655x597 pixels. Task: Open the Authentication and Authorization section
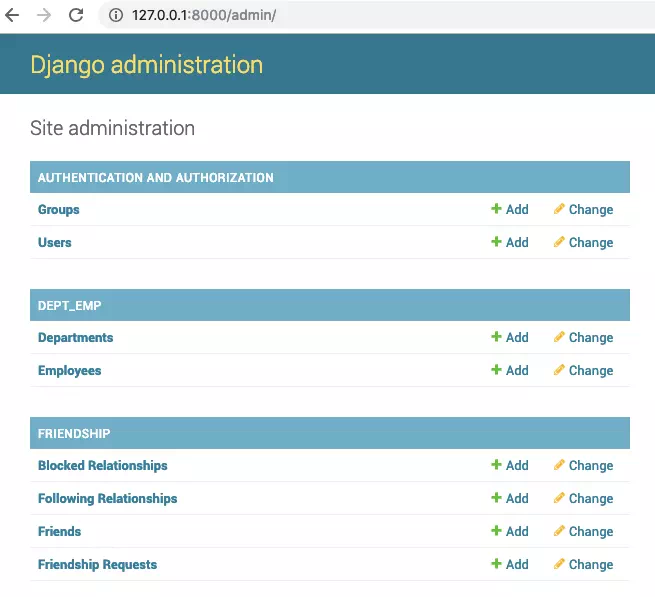click(x=156, y=178)
